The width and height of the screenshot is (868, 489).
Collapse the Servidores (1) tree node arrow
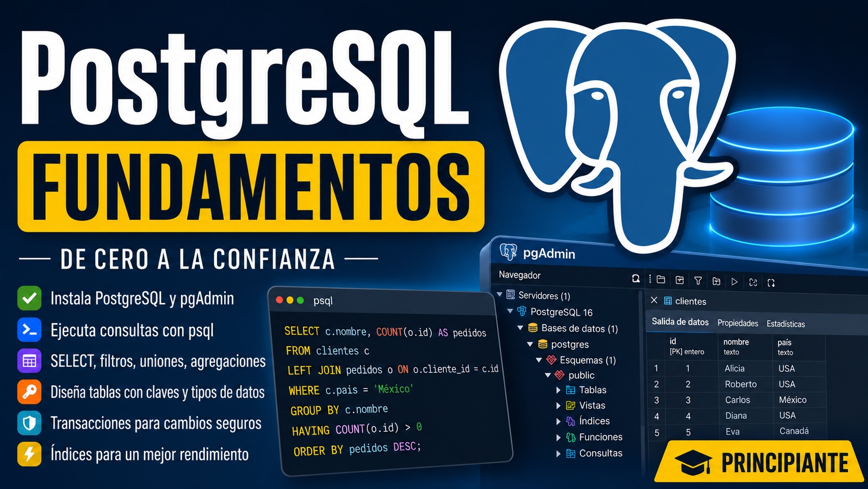click(500, 294)
